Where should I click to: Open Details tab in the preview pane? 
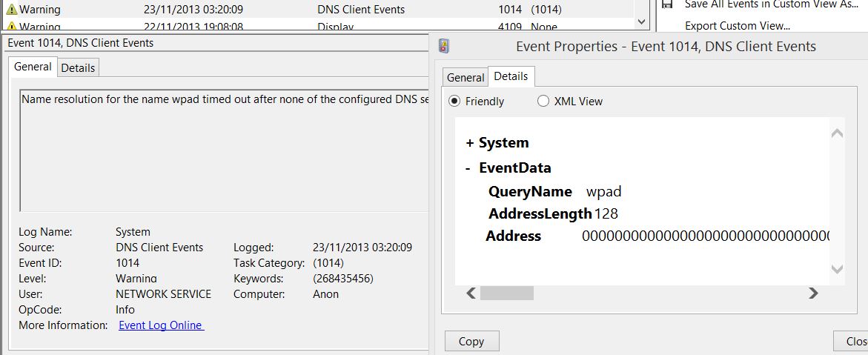point(78,67)
